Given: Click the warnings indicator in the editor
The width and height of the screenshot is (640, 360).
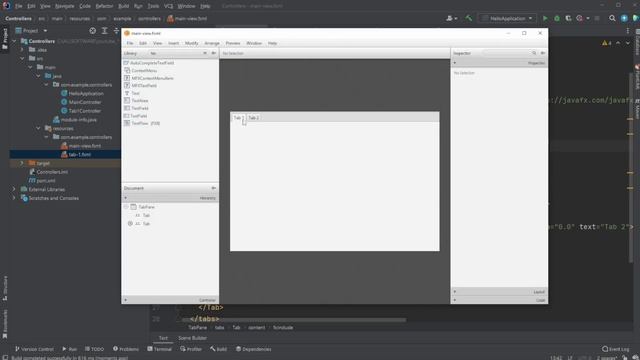Looking at the screenshot, I should click(x=606, y=43).
